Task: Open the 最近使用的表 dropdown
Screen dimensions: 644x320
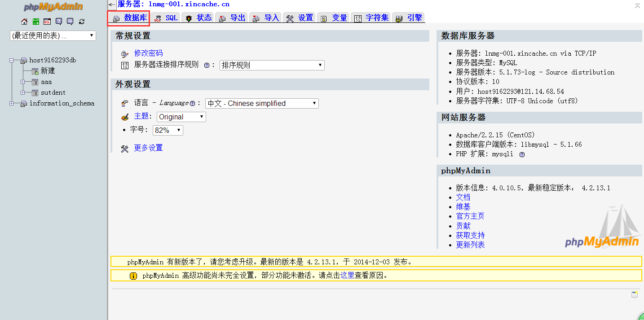Action: pos(53,35)
